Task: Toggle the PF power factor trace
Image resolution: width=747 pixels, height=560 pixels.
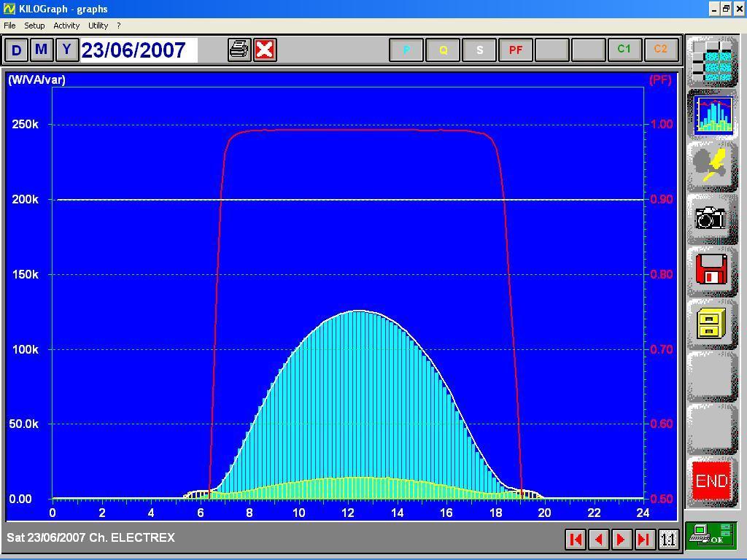Action: 516,50
